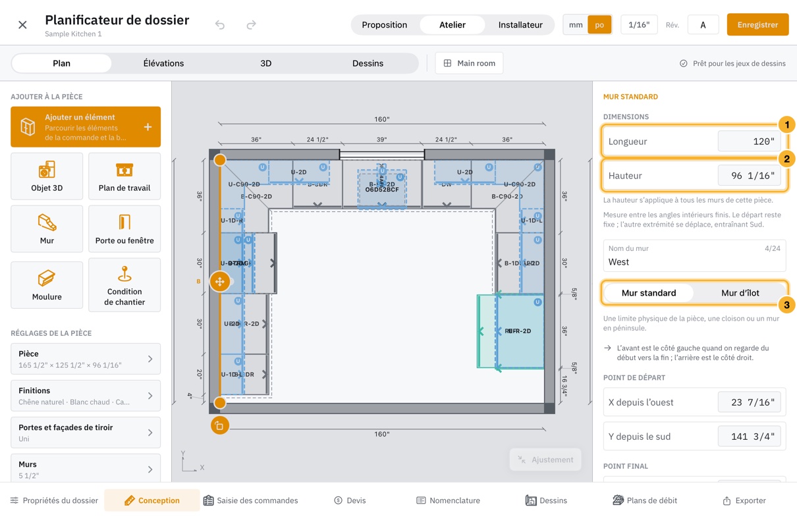Image resolution: width=797 pixels, height=532 pixels.
Task: Switch to the Élévations tab
Action: click(163, 63)
